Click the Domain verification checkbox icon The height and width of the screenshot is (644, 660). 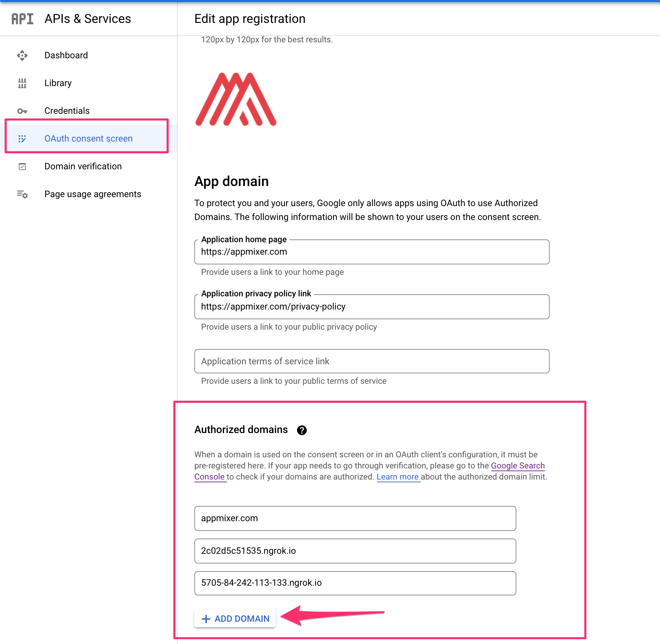pyautogui.click(x=22, y=167)
